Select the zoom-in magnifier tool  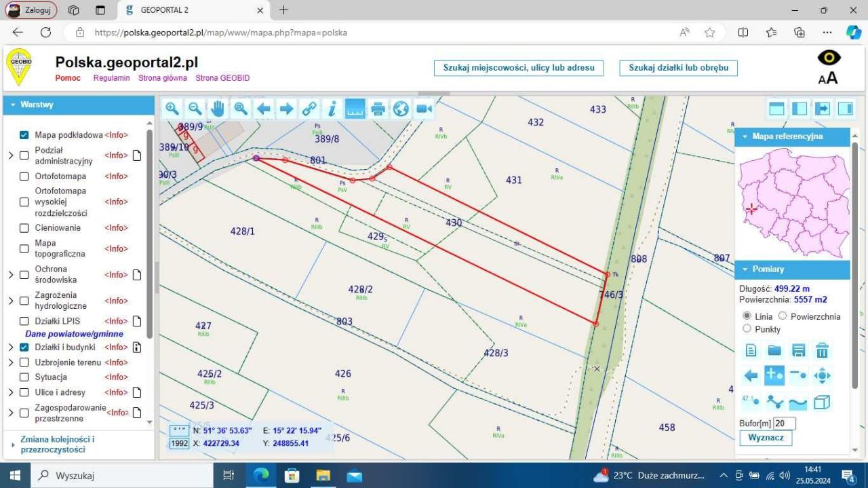[x=172, y=109]
